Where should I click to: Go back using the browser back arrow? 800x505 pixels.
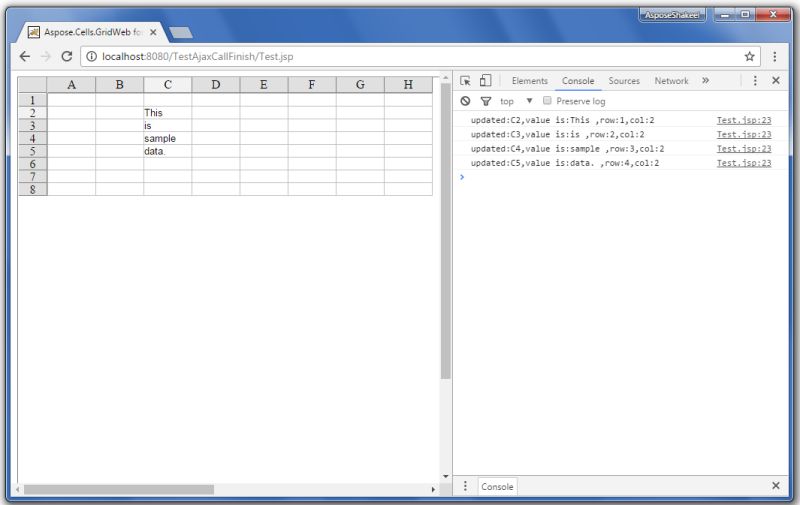click(24, 57)
